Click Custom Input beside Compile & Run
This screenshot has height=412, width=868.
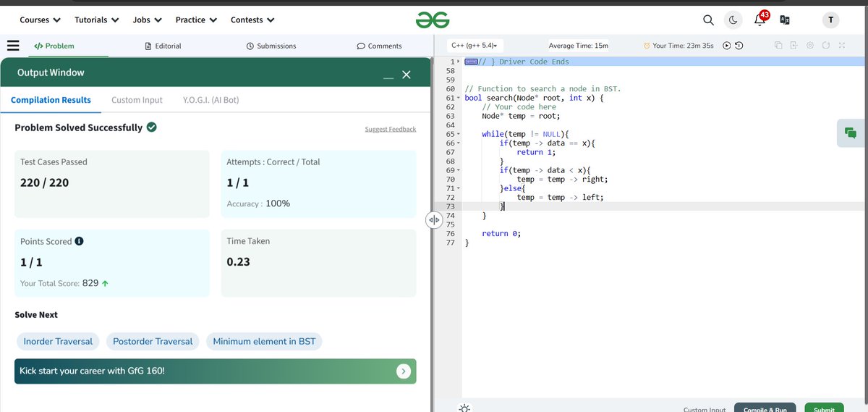click(704, 409)
